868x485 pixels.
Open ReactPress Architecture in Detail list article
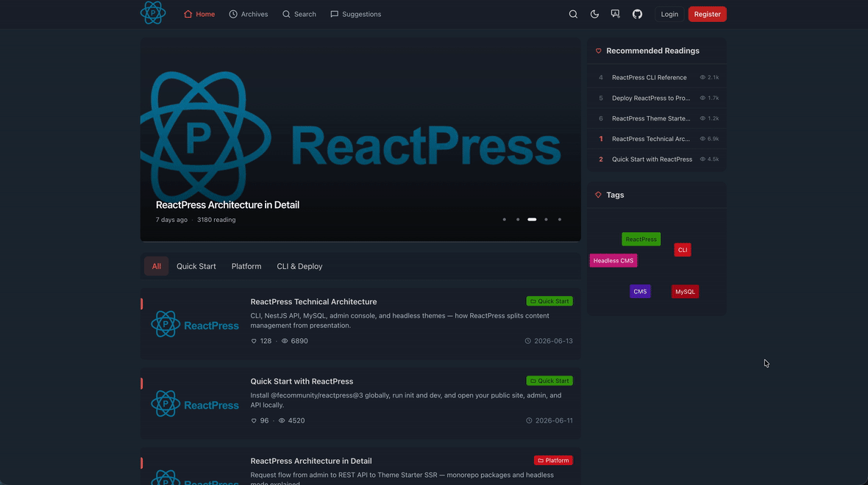311,461
